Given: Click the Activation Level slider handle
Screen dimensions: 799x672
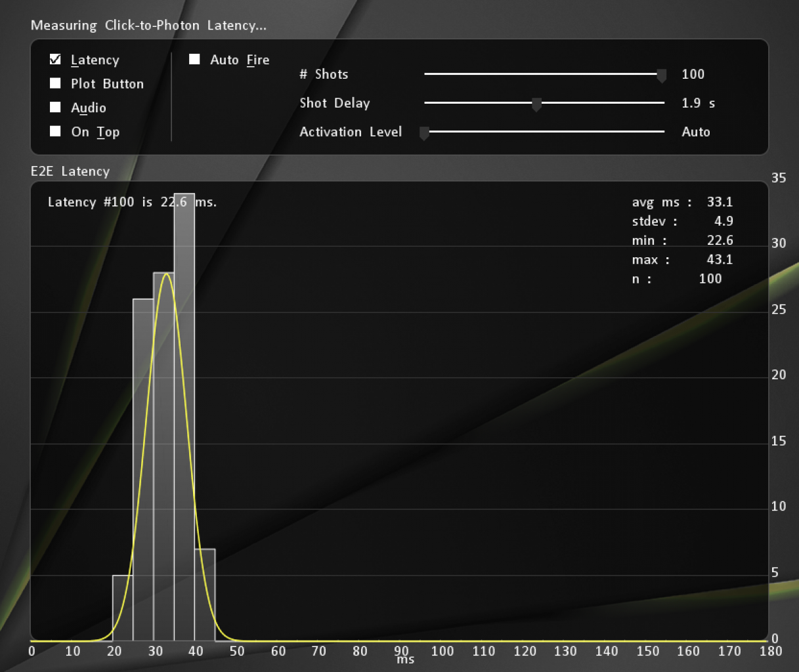Looking at the screenshot, I should pos(424,133).
